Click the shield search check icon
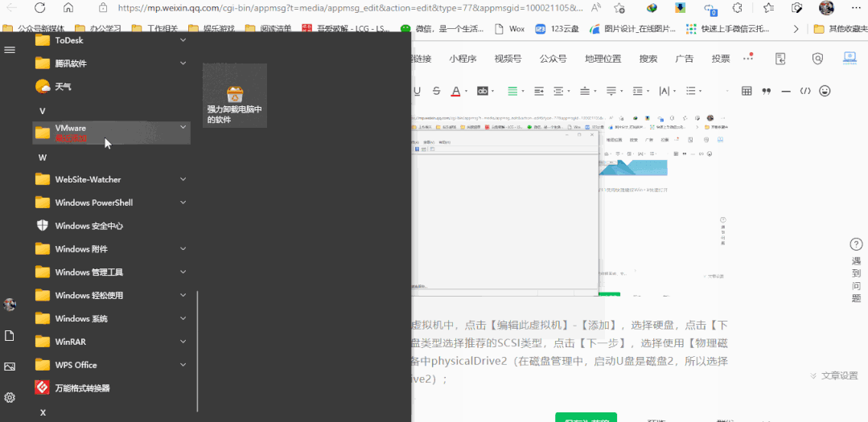The width and height of the screenshot is (868, 422). [x=817, y=58]
